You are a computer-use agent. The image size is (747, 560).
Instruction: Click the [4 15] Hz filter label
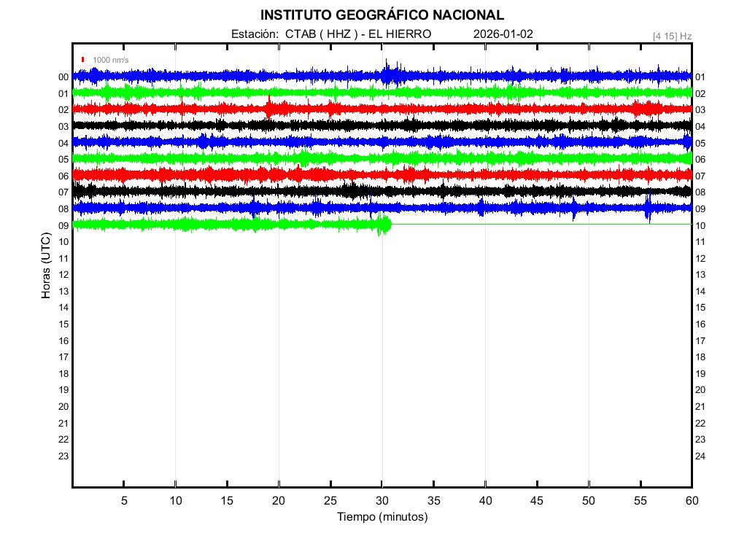[x=672, y=35]
